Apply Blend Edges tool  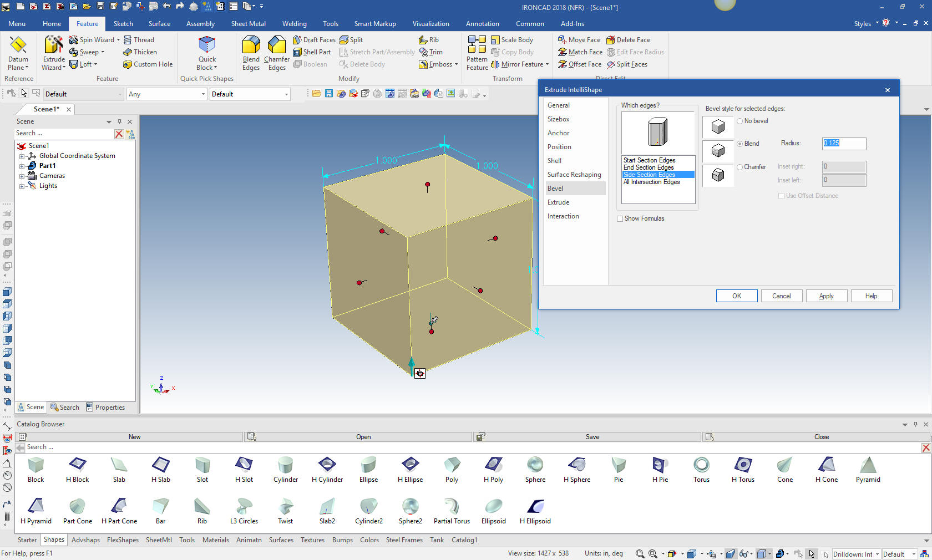[251, 53]
